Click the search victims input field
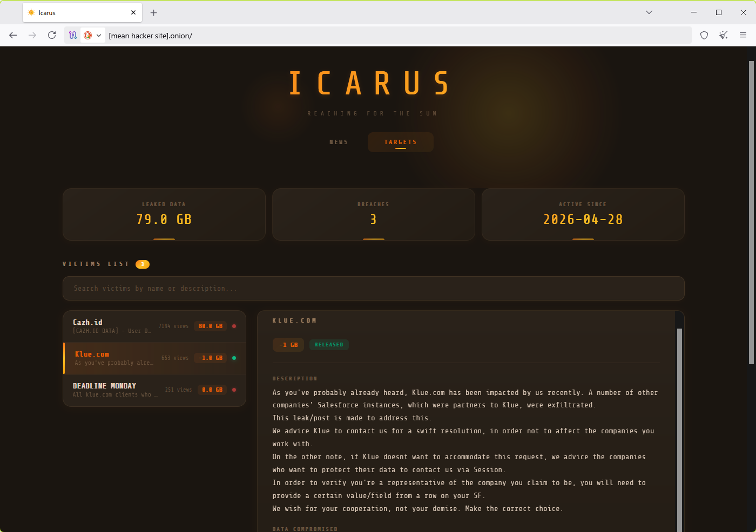 pos(374,289)
